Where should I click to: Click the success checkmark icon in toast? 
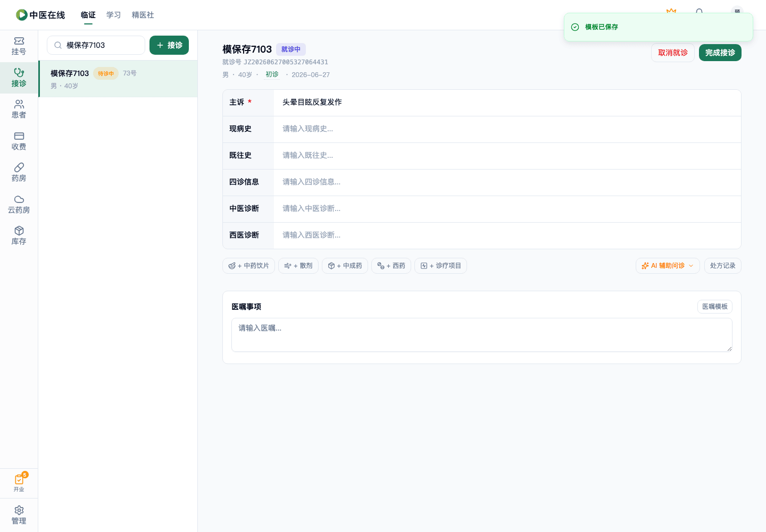575,27
